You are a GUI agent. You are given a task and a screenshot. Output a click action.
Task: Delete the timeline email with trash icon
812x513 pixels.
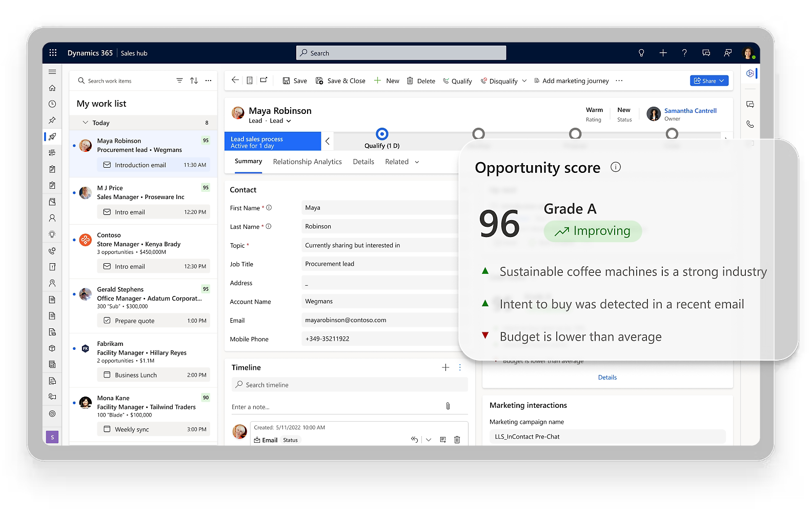457,440
